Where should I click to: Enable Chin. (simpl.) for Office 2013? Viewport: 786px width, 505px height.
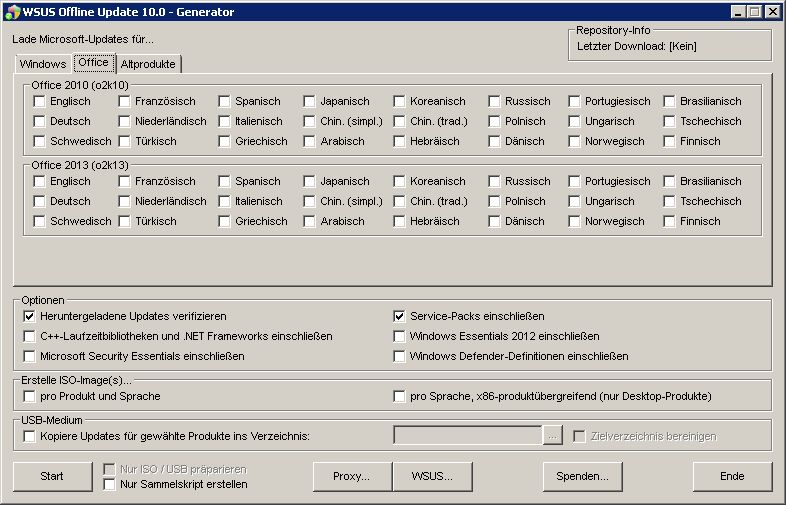309,201
